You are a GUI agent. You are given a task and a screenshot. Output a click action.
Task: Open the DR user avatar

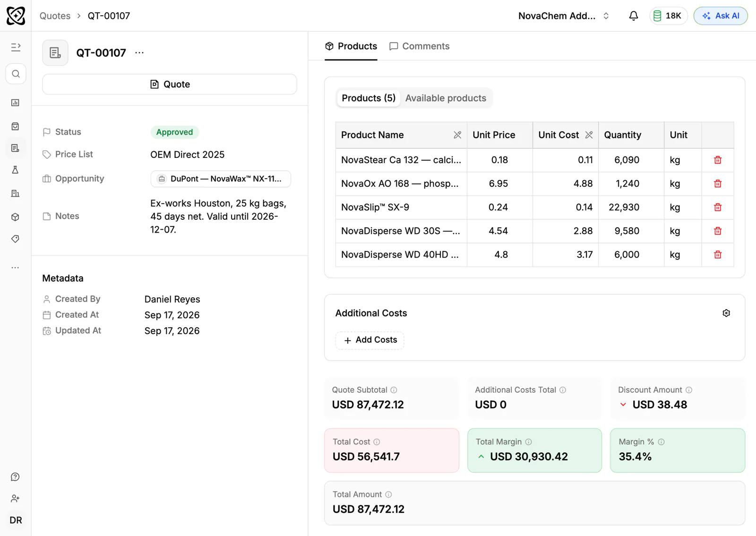coord(16,520)
